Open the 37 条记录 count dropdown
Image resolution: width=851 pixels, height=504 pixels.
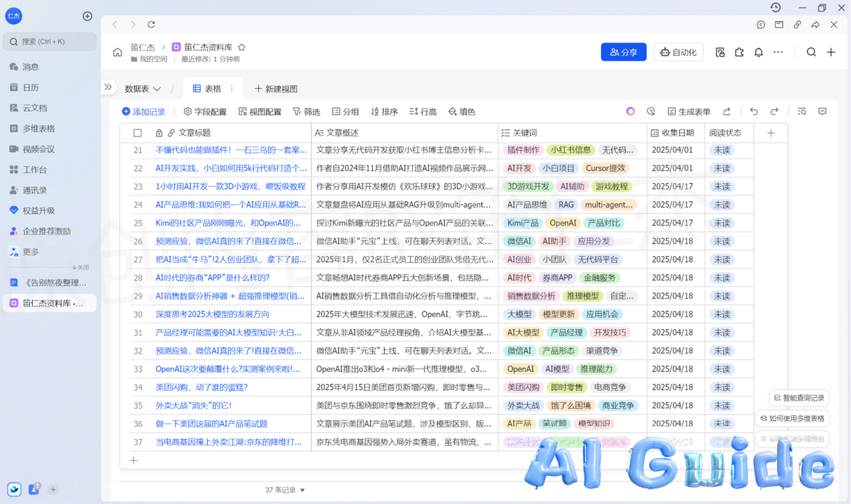coord(285,490)
